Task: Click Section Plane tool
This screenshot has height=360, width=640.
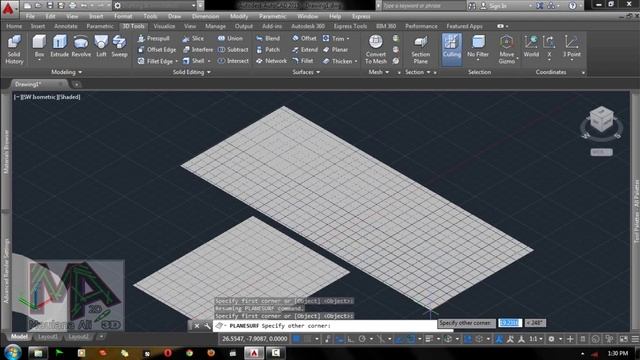Action: 420,49
